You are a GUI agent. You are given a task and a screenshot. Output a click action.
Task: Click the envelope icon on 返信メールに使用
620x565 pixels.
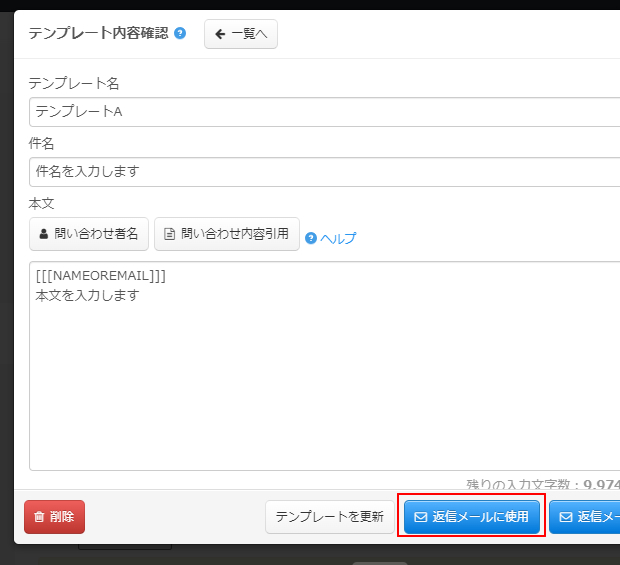[420, 517]
